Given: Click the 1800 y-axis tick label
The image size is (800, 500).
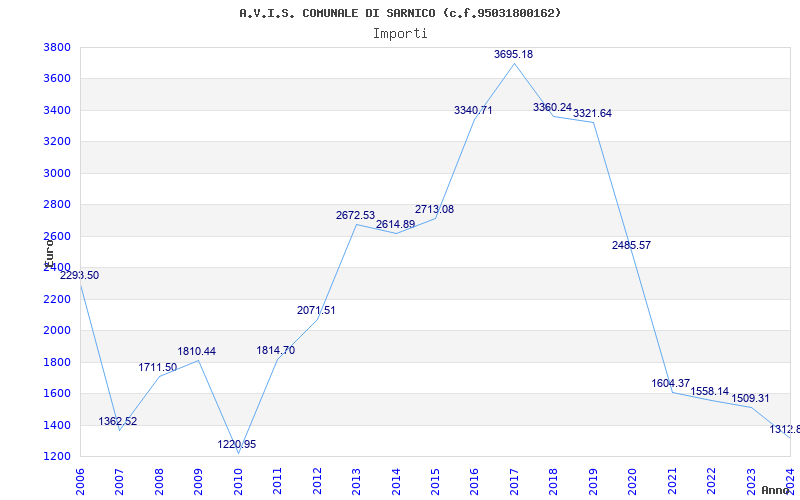Looking at the screenshot, I should [x=57, y=362].
